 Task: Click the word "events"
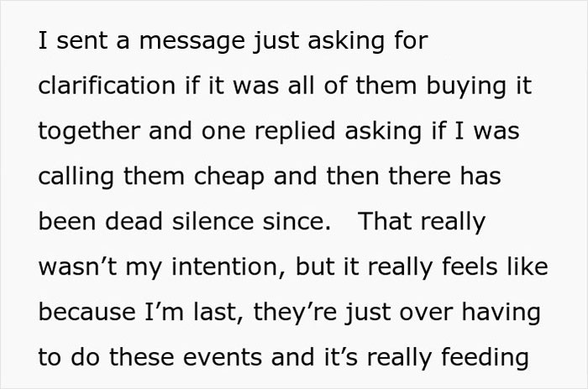coord(223,357)
